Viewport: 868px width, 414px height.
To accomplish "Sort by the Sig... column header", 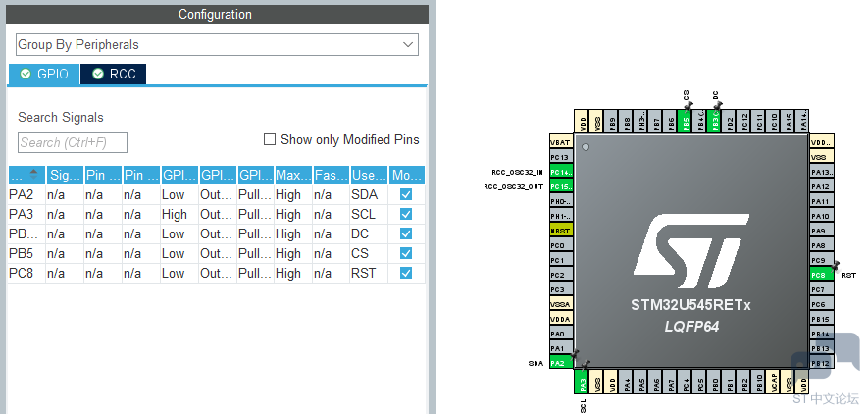I will pyautogui.click(x=65, y=176).
